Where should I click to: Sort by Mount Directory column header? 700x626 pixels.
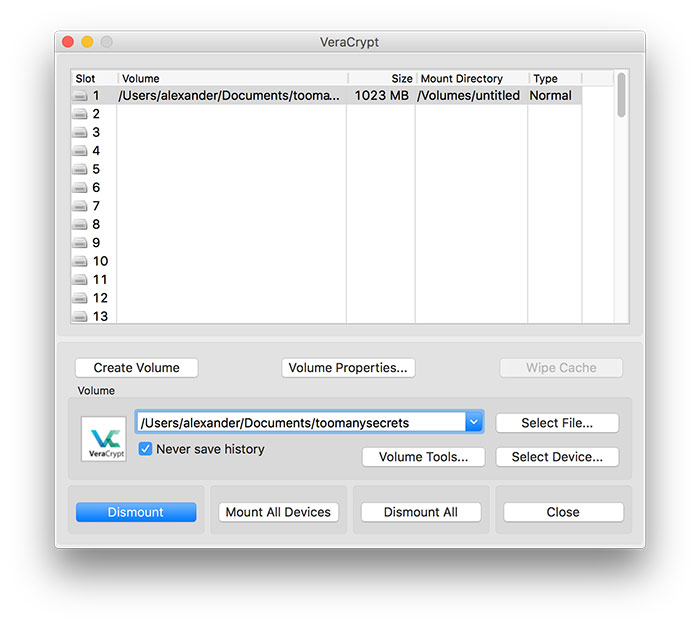(x=473, y=79)
